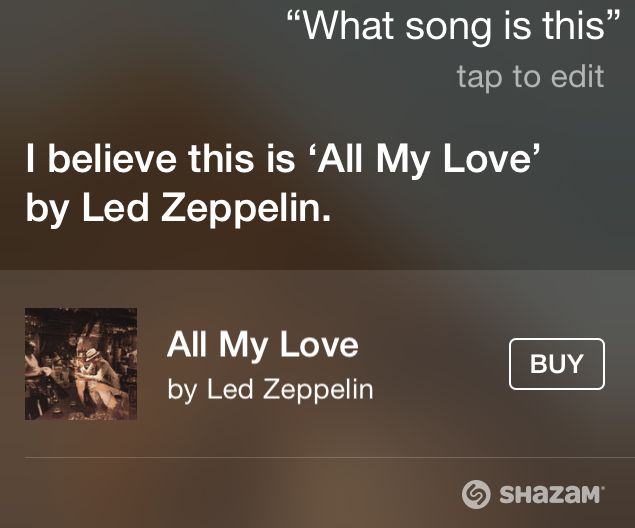Tap the word 'What' in the spoken query
The height and width of the screenshot is (528, 635).
tap(349, 25)
